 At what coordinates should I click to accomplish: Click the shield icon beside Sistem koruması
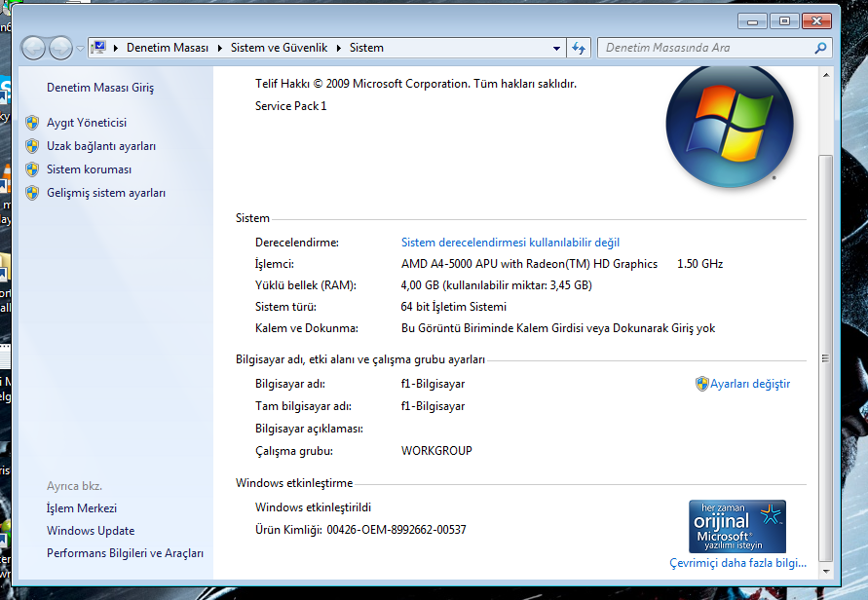[32, 169]
